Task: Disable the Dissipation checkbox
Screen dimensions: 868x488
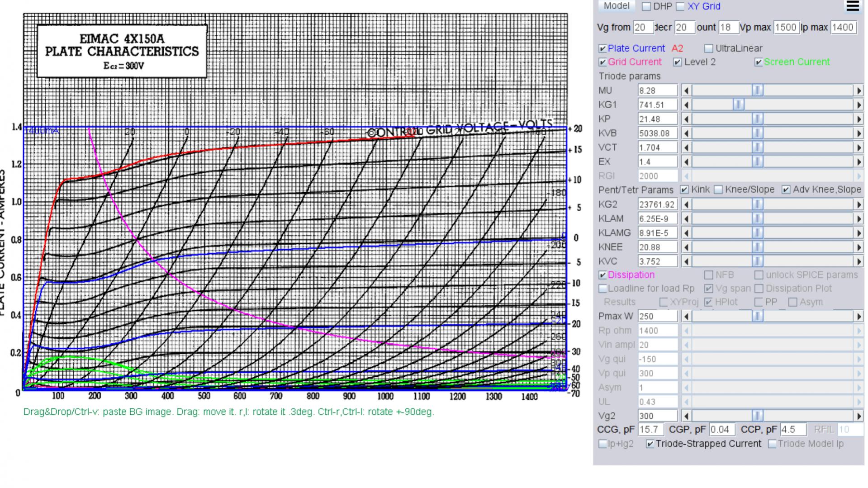Action: point(602,275)
